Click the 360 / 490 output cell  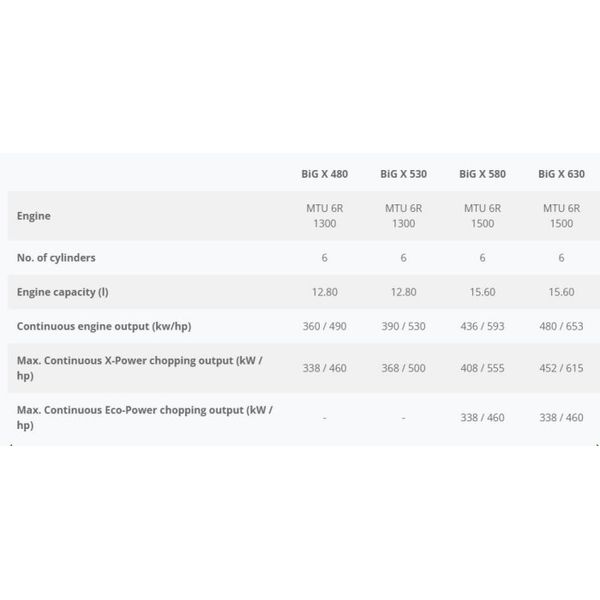pos(324,326)
